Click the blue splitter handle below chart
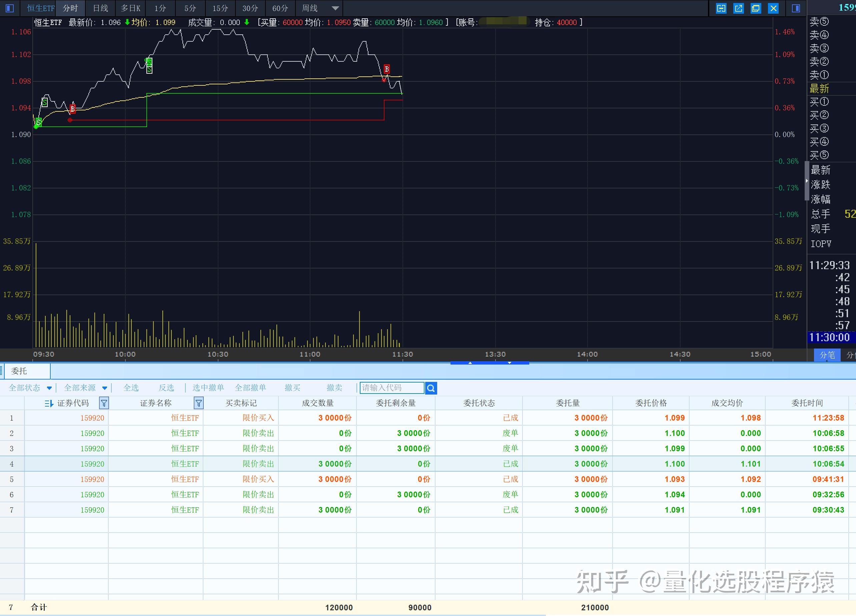Image resolution: width=856 pixels, height=616 pixels. (x=490, y=363)
